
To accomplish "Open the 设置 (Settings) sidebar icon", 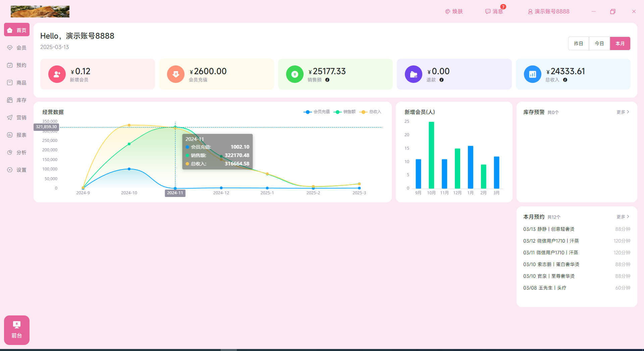I will tap(10, 170).
